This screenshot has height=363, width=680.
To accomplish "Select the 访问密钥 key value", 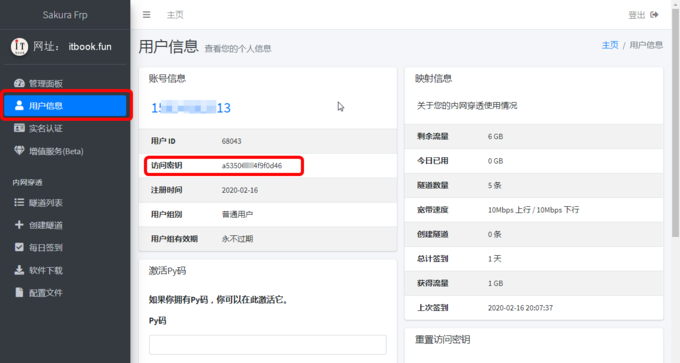I will pyautogui.click(x=252, y=166).
